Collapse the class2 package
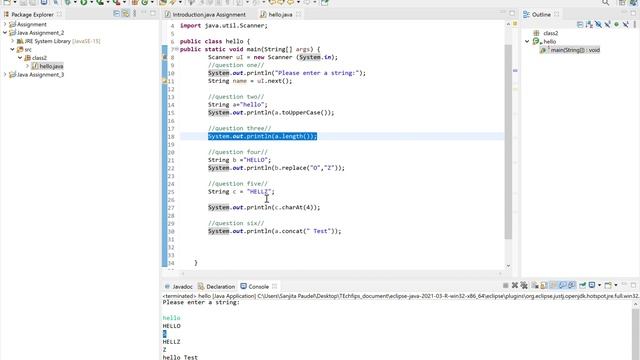 (x=20, y=58)
